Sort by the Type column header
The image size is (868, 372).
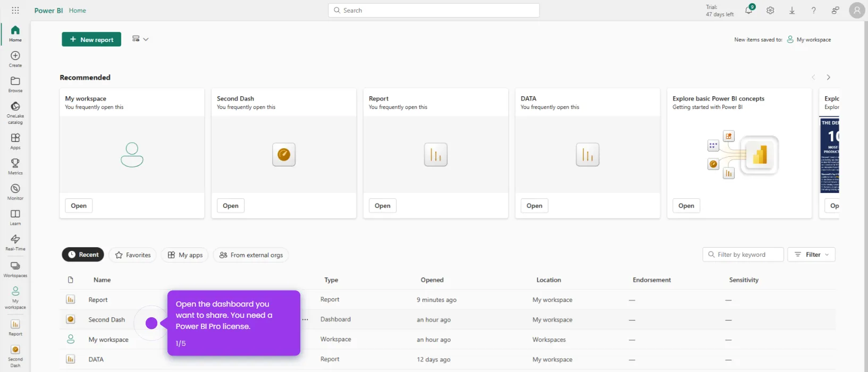point(331,280)
